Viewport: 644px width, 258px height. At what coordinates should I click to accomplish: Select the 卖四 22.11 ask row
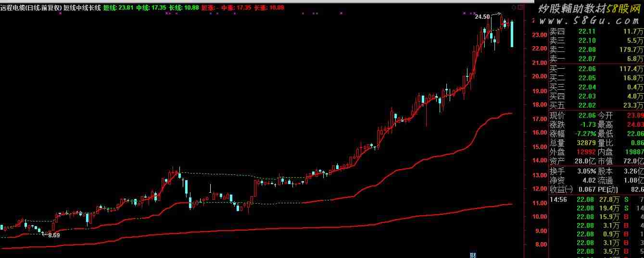point(596,31)
